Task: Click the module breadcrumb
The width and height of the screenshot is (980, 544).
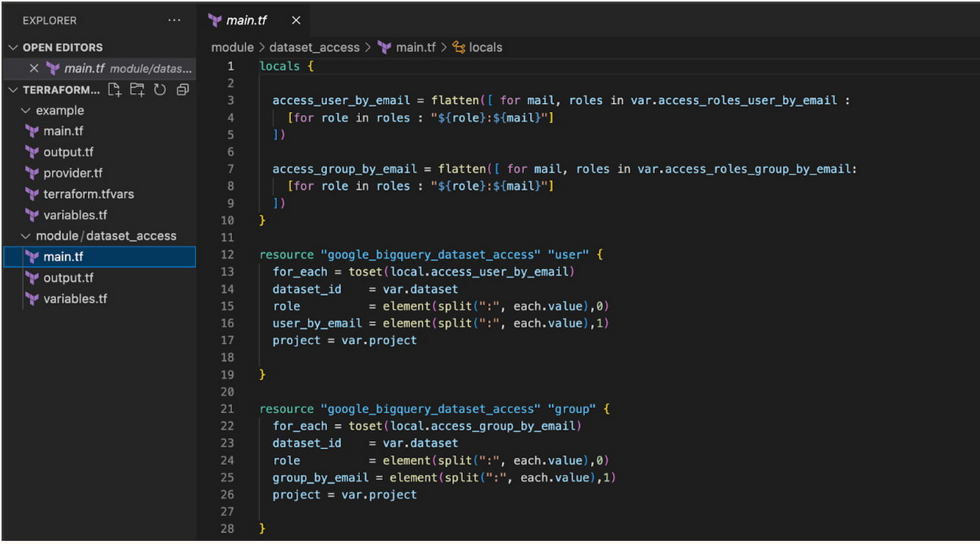Action: coord(232,47)
